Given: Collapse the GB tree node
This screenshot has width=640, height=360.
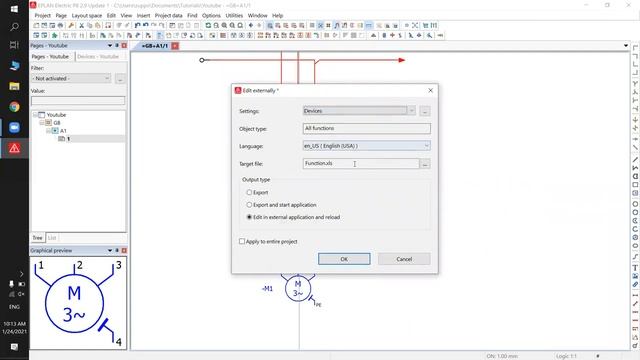Looking at the screenshot, I should 42,122.
